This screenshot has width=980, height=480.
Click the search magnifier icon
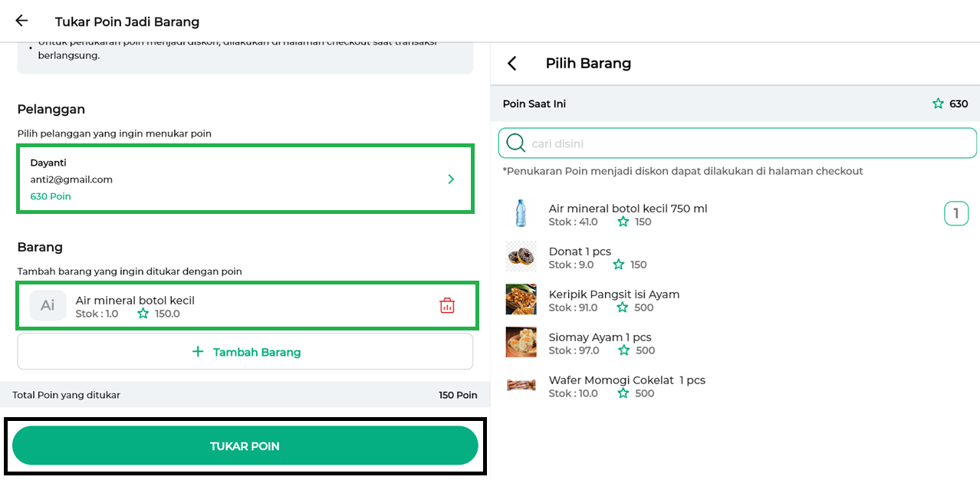[x=516, y=143]
